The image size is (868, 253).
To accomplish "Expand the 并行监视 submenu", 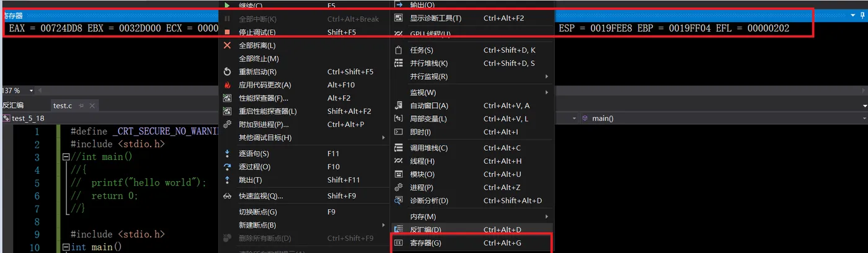I will pos(547,76).
